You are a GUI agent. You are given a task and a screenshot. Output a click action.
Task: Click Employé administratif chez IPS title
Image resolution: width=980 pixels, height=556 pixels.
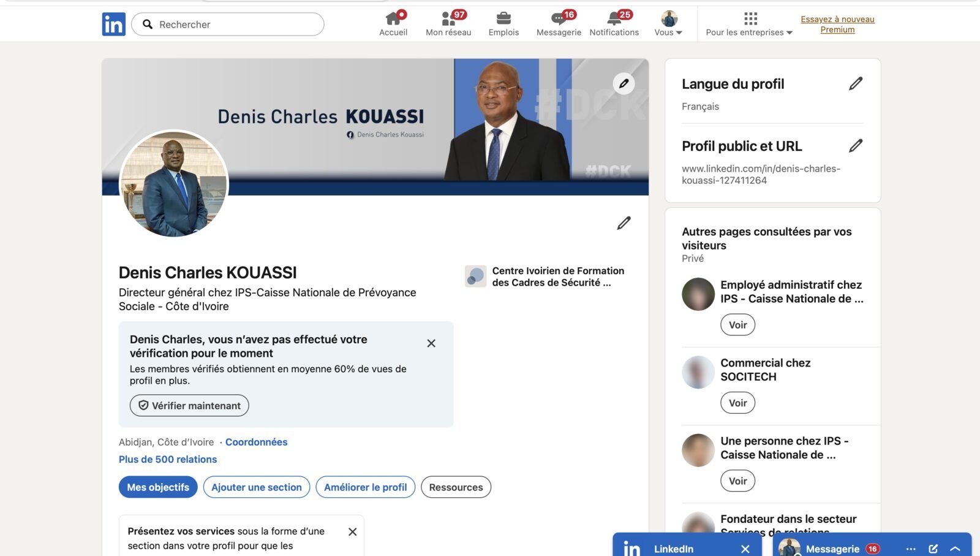pos(792,292)
